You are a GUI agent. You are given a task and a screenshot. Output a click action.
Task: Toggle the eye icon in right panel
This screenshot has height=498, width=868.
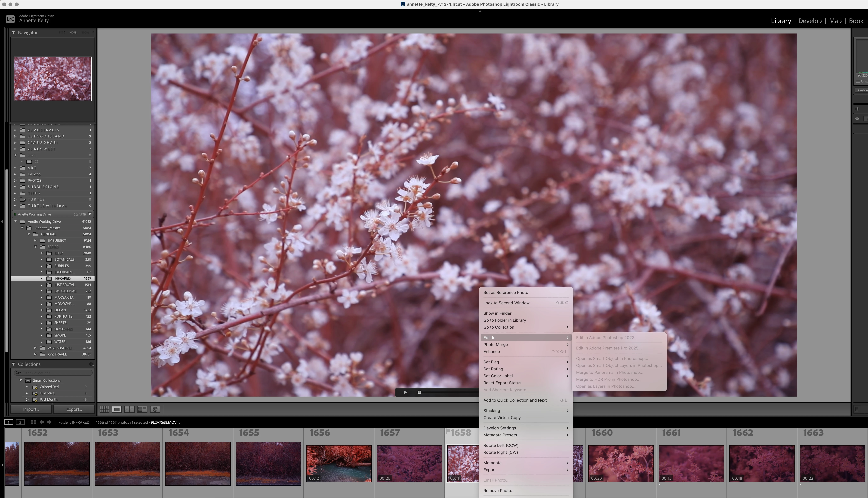tap(857, 119)
